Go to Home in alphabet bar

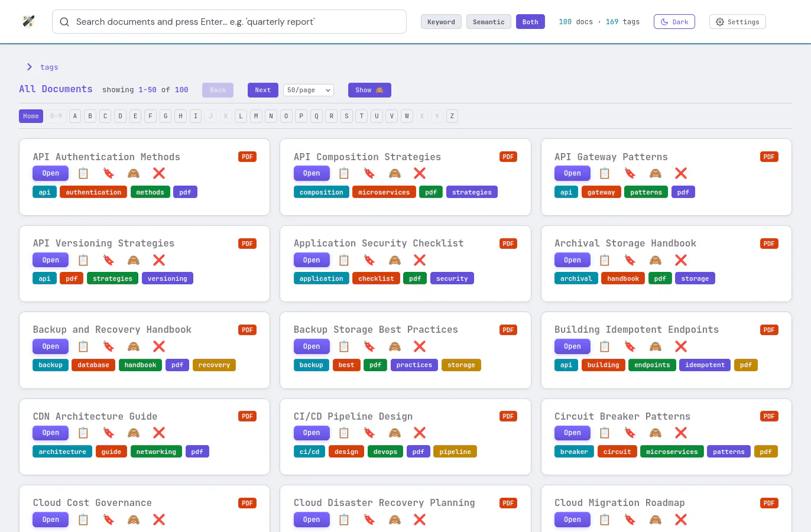coord(31,116)
